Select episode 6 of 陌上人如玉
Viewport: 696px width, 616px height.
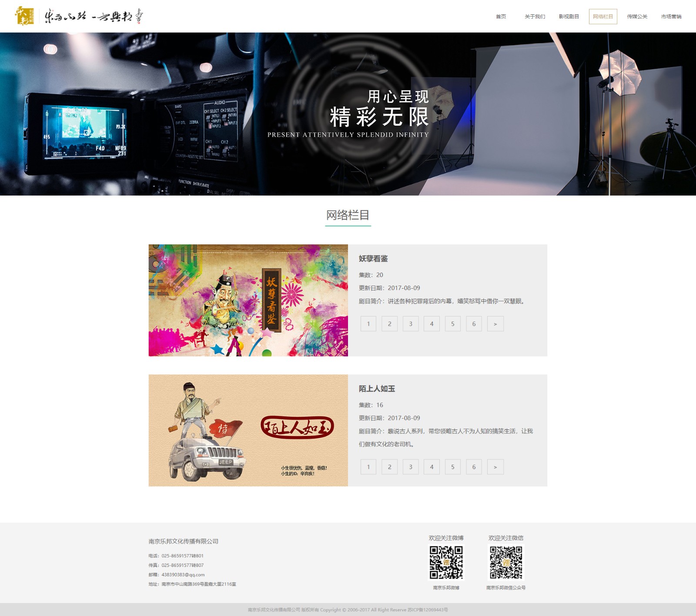point(474,467)
